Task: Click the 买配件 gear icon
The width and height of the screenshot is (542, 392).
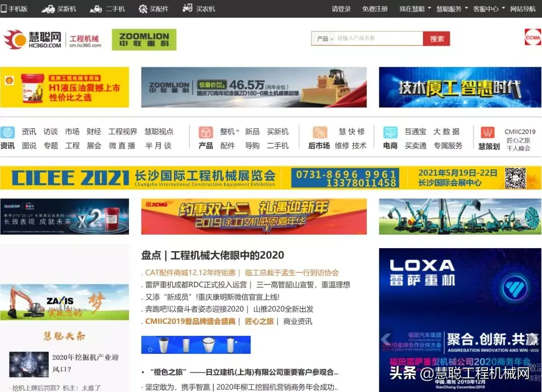Action: (x=143, y=9)
